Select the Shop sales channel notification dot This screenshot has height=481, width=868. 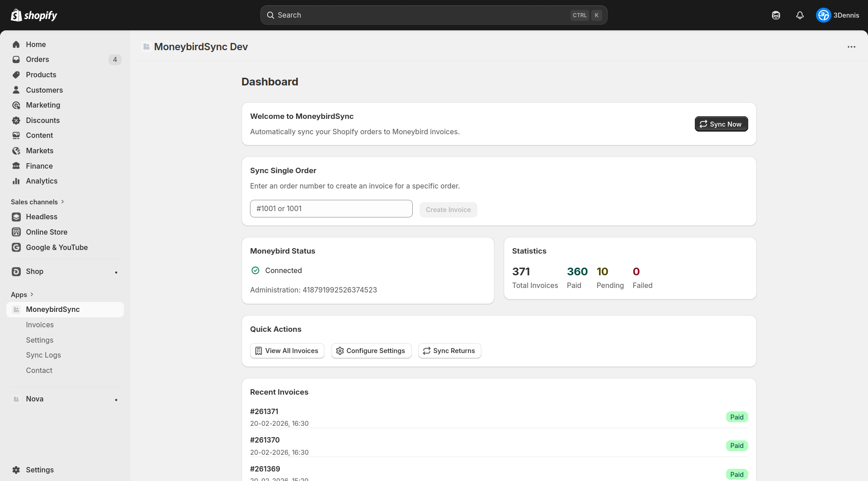pos(116,272)
